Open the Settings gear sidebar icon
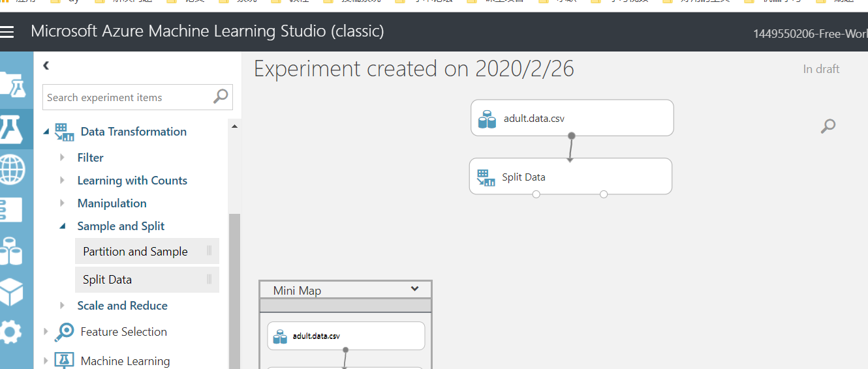This screenshot has height=369, width=868. tap(9, 332)
